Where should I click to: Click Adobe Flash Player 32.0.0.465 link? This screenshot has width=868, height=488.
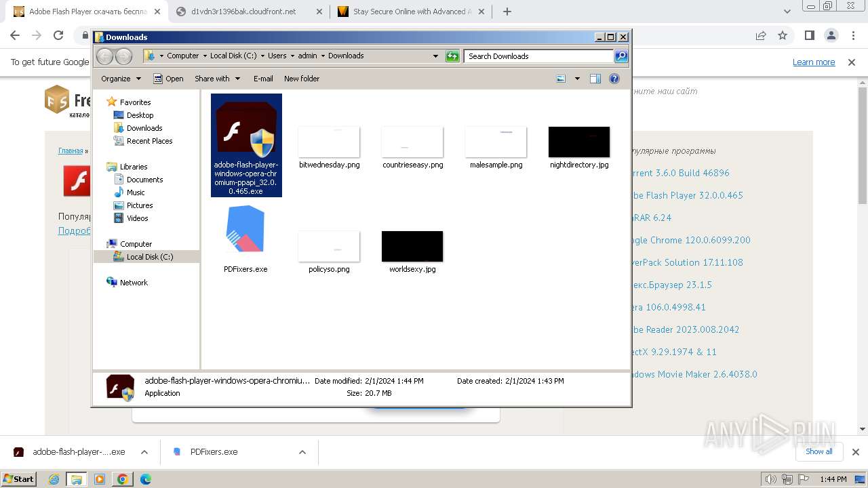687,195
